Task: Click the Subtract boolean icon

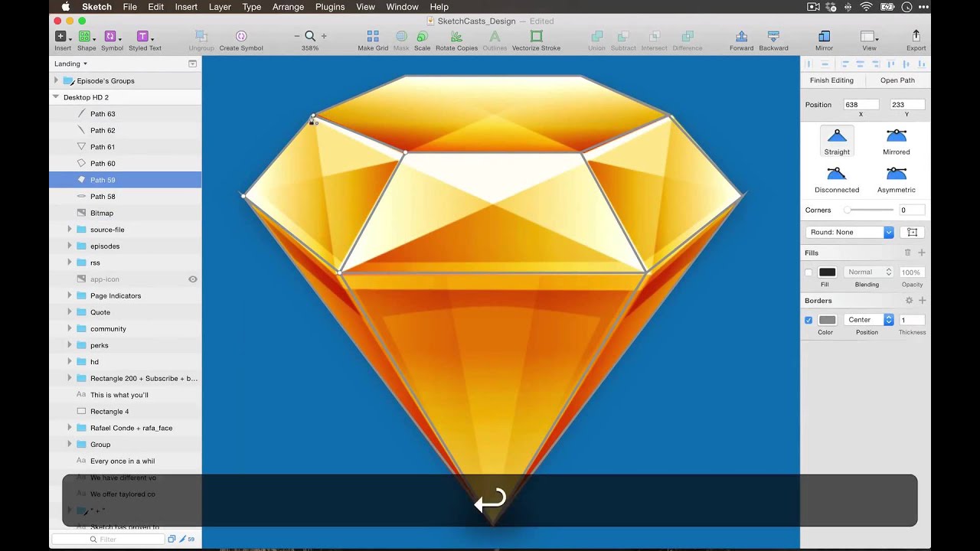Action: coord(623,36)
